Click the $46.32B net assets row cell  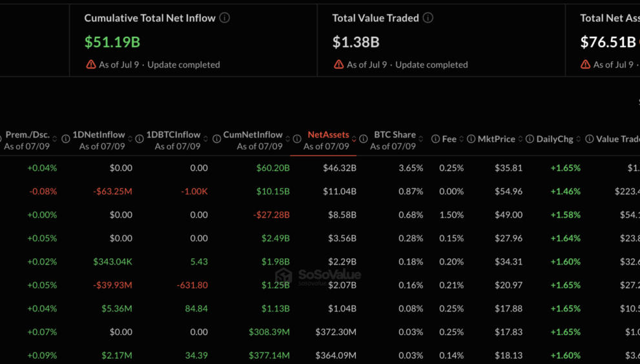[340, 168]
